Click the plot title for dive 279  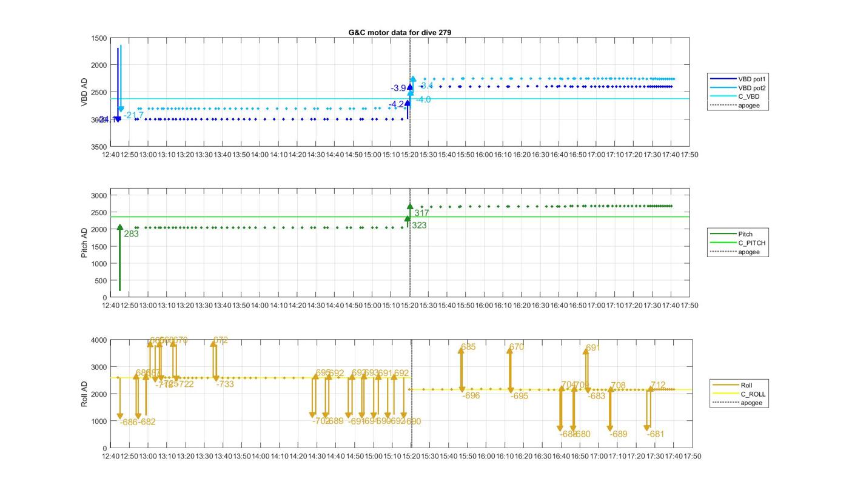400,32
